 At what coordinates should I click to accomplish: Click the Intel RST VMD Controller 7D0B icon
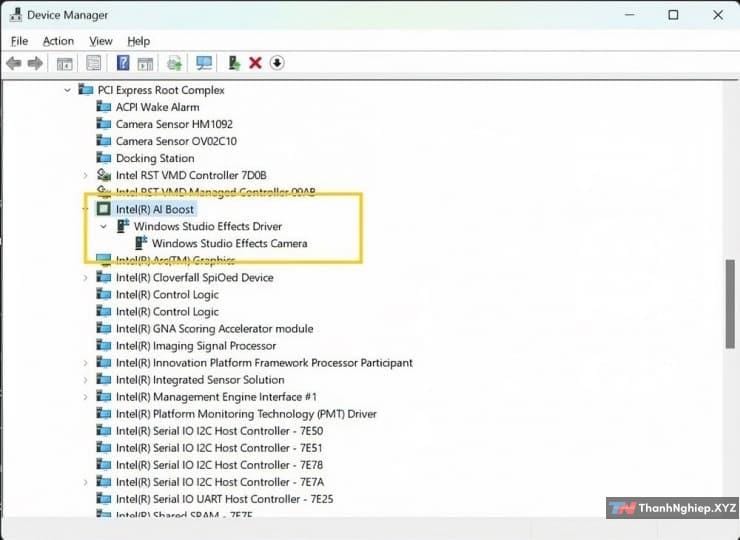point(103,175)
